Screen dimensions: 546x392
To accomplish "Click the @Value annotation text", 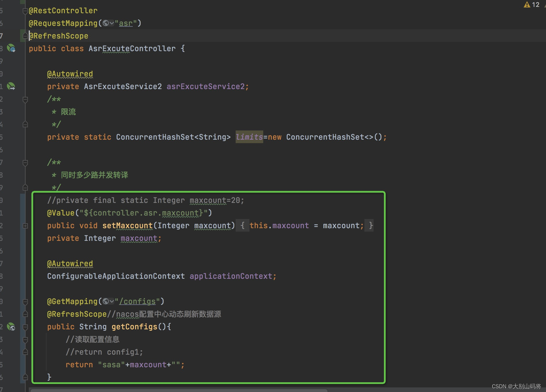I will (x=61, y=213).
